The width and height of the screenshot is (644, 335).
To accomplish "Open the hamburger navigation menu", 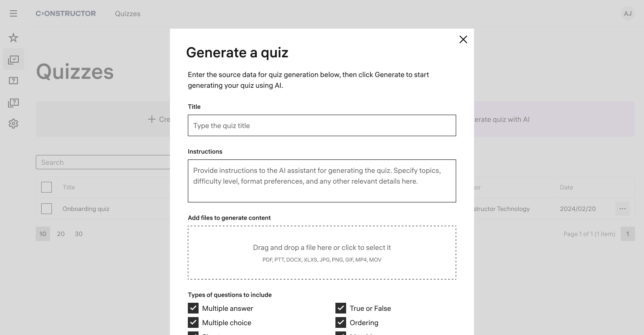I will [13, 13].
